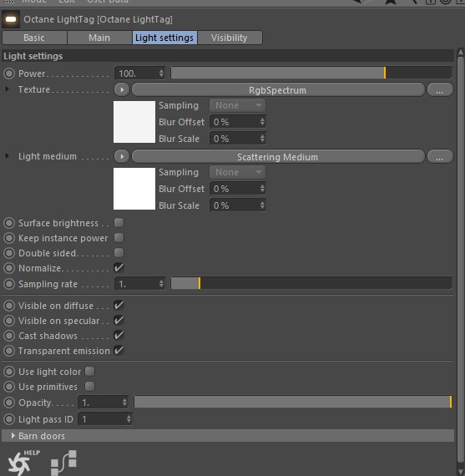Image resolution: width=465 pixels, height=476 pixels.
Task: Enable the Surface brightness checkbox
Action: point(119,222)
